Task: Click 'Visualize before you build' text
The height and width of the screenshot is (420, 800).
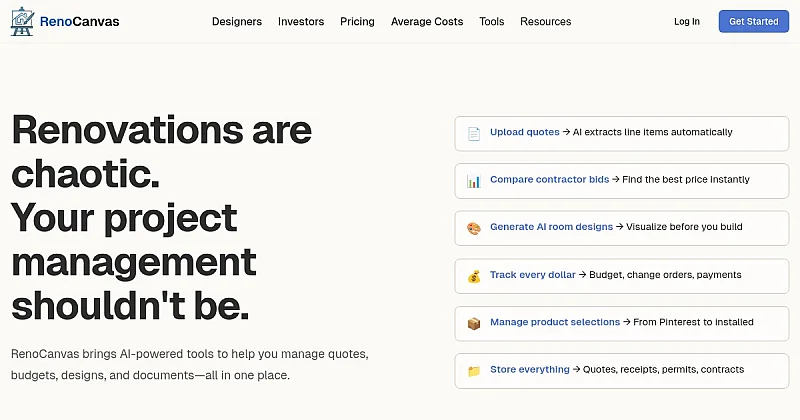Action: click(684, 227)
